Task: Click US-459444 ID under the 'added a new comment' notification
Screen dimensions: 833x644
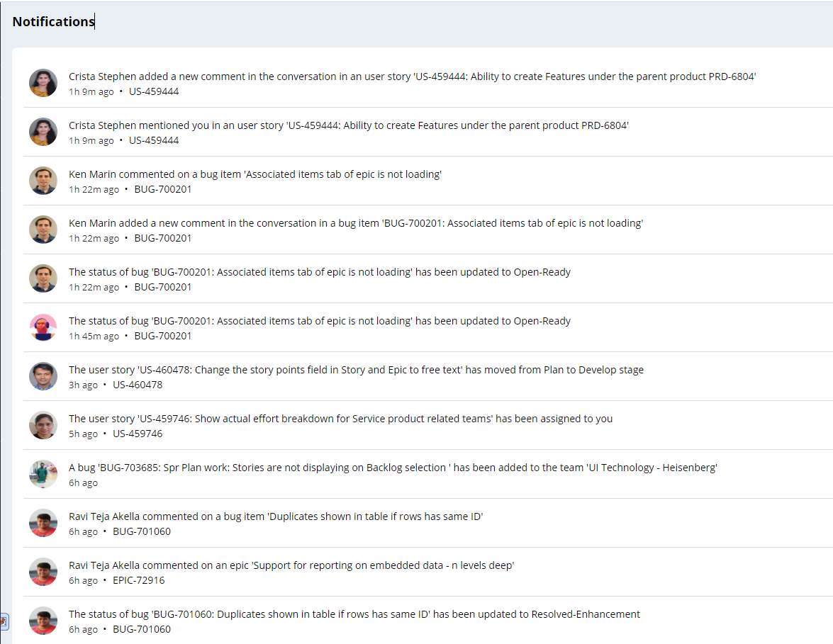Action: pos(154,91)
